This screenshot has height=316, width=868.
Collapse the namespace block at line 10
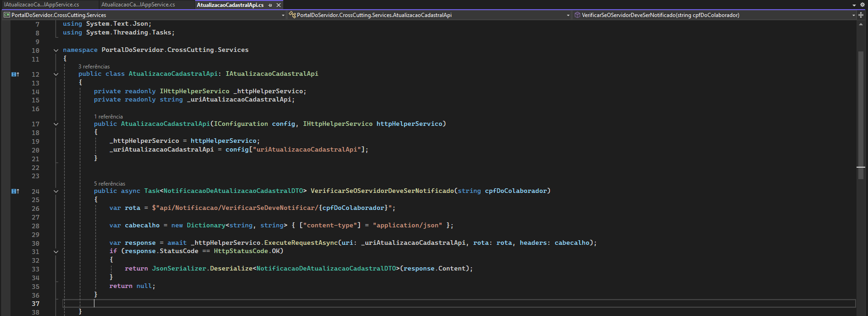click(x=56, y=51)
